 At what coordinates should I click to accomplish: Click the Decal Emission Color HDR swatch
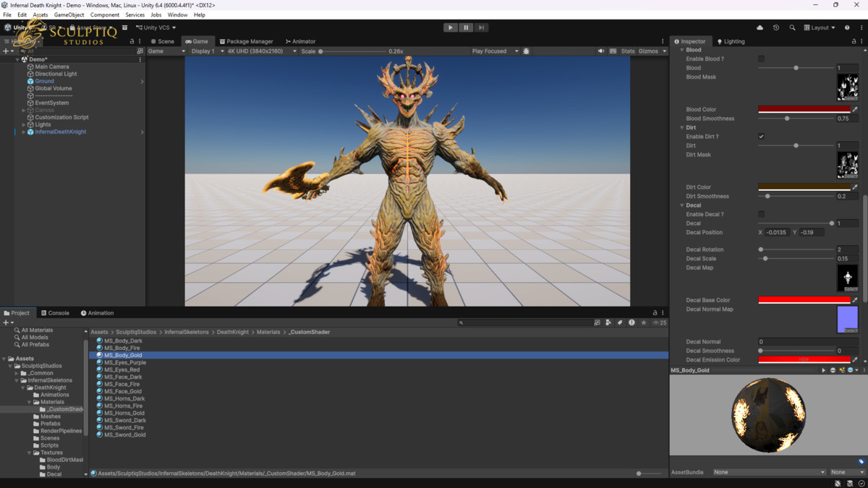point(804,359)
